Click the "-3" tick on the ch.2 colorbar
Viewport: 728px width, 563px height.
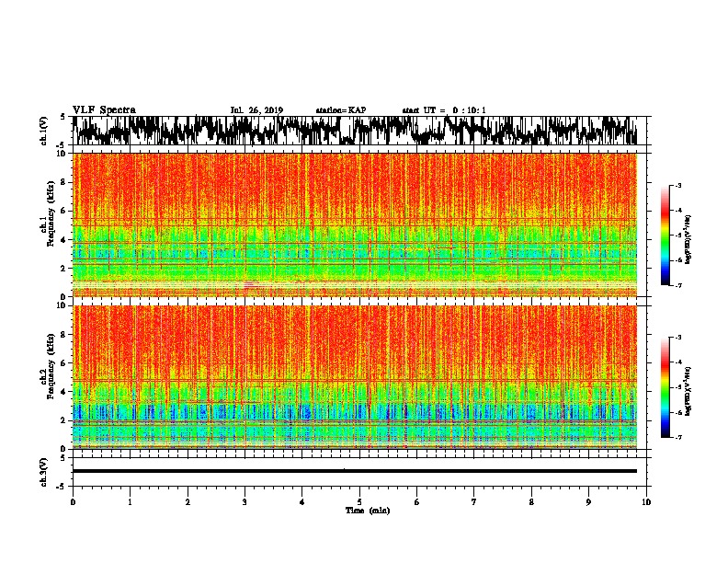tap(677, 338)
